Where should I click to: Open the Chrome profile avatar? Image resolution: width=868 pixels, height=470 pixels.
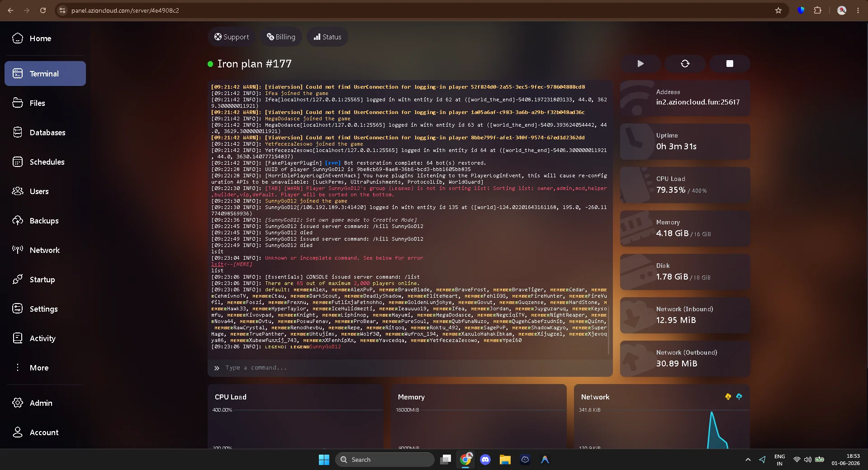click(842, 10)
